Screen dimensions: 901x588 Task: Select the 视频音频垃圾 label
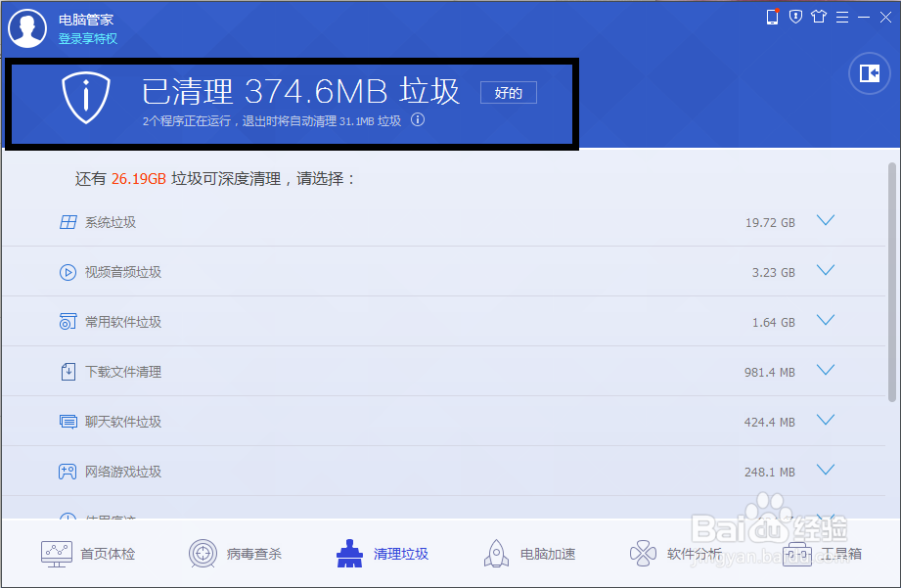coord(123,272)
